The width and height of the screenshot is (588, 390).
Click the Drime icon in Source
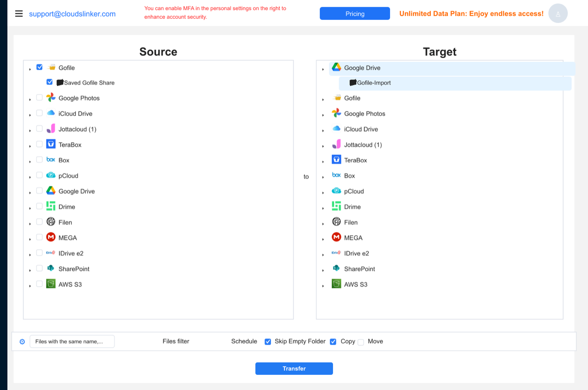coord(51,206)
